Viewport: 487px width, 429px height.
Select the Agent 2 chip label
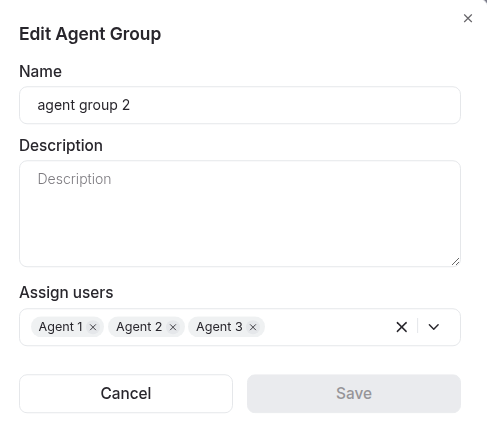[139, 327]
